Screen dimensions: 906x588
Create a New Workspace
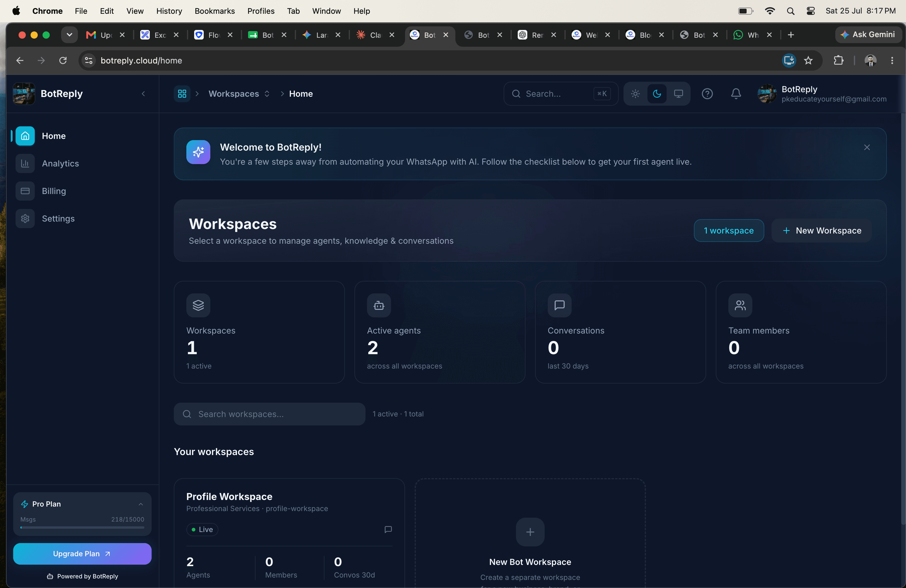[822, 231]
